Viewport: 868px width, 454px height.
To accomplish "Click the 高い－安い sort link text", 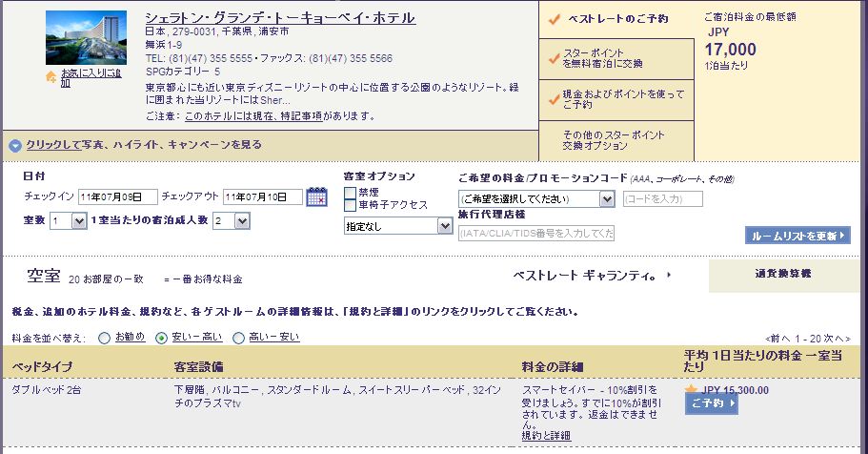I will pos(274,337).
